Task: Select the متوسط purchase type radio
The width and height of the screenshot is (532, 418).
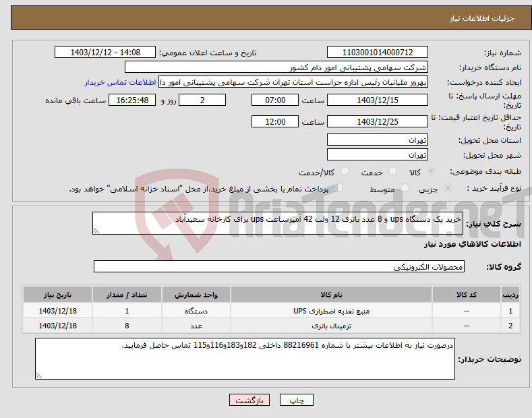Action: (405, 187)
